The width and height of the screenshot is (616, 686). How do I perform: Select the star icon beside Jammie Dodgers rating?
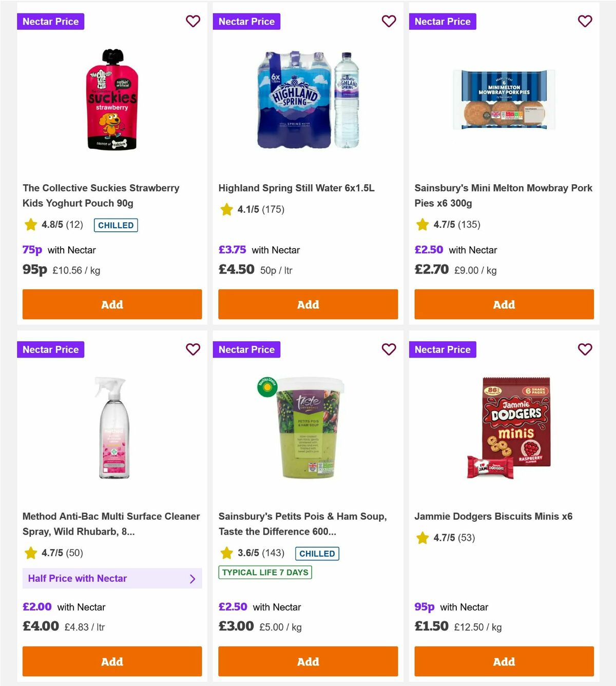[x=422, y=538]
